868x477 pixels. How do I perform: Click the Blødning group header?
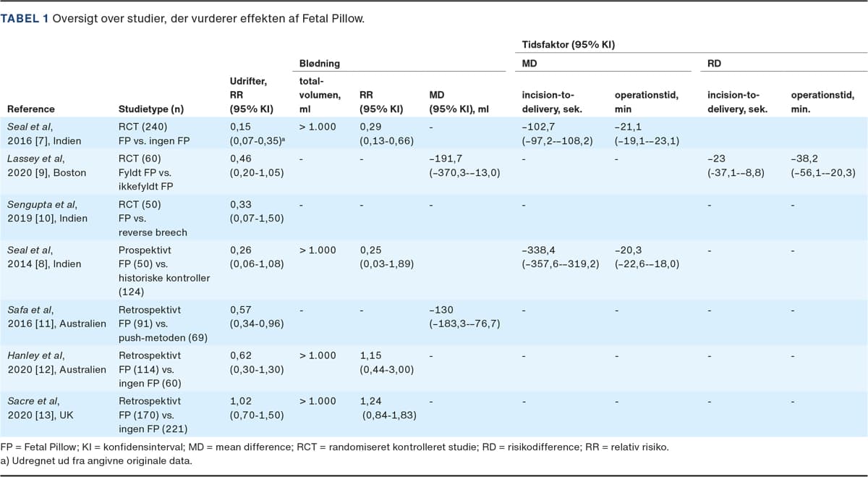(x=319, y=64)
